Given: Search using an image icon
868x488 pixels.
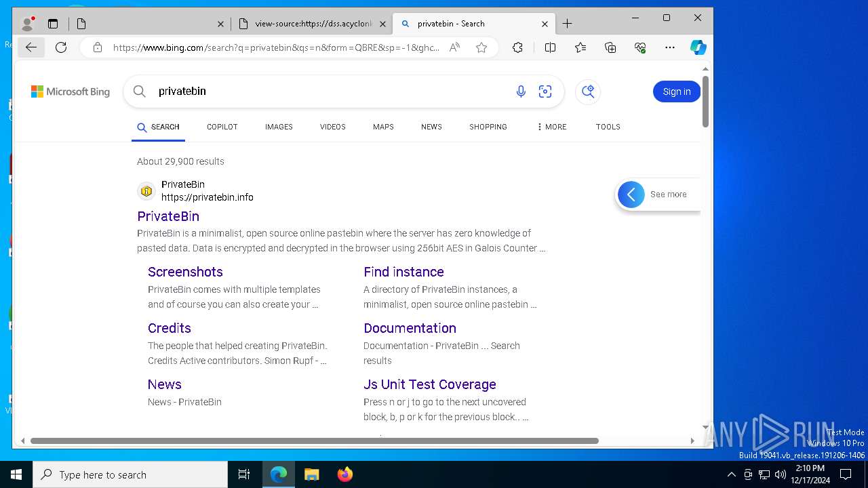Looking at the screenshot, I should pyautogui.click(x=545, y=91).
